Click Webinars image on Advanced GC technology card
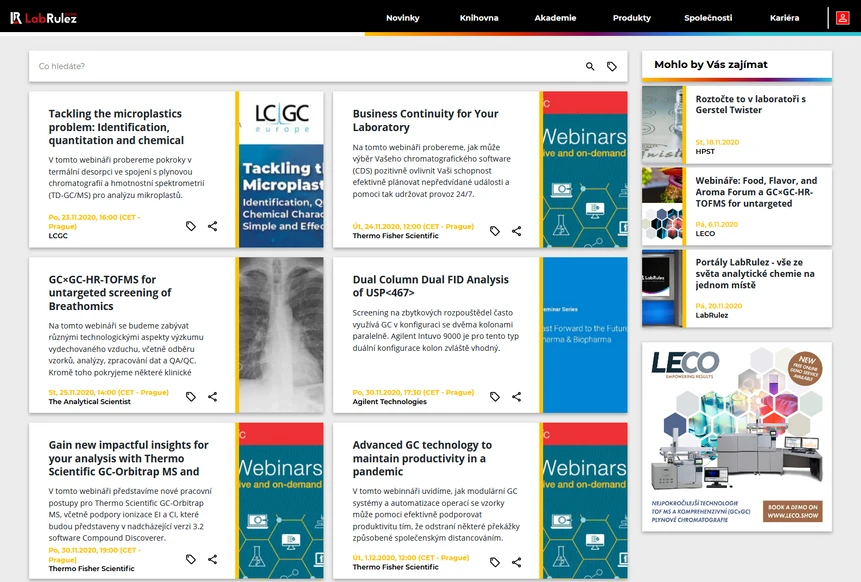 point(585,501)
